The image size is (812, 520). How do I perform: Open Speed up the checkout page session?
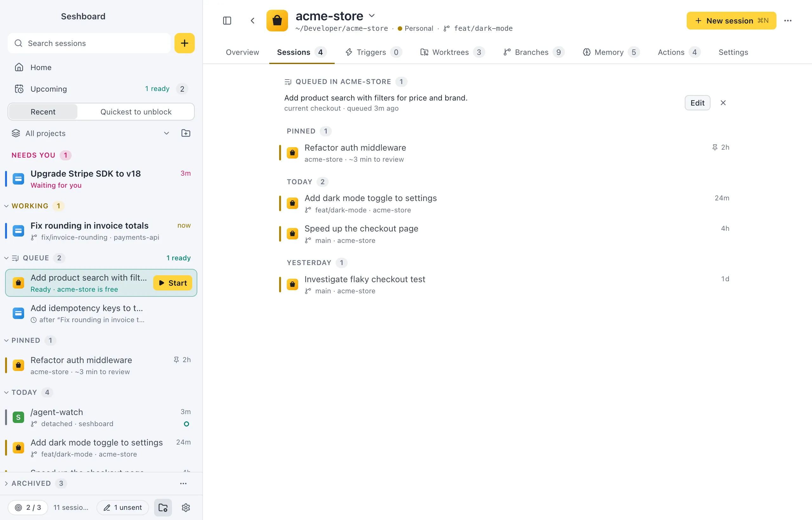507,234
